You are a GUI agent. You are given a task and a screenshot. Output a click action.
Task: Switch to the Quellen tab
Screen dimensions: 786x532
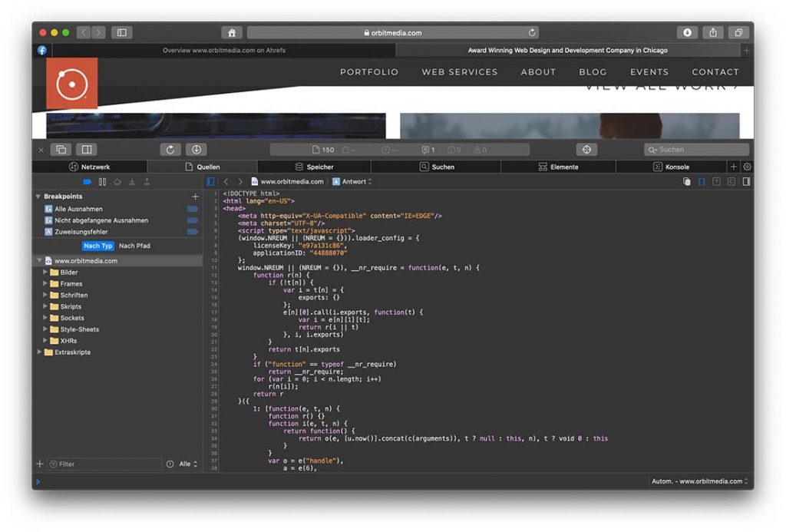tap(203, 167)
